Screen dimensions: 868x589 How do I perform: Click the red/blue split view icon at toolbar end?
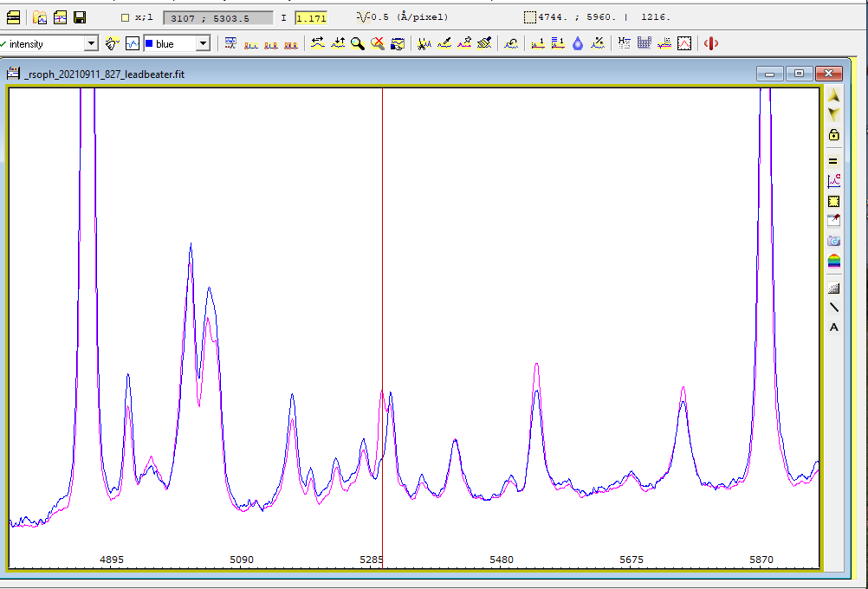(x=712, y=42)
